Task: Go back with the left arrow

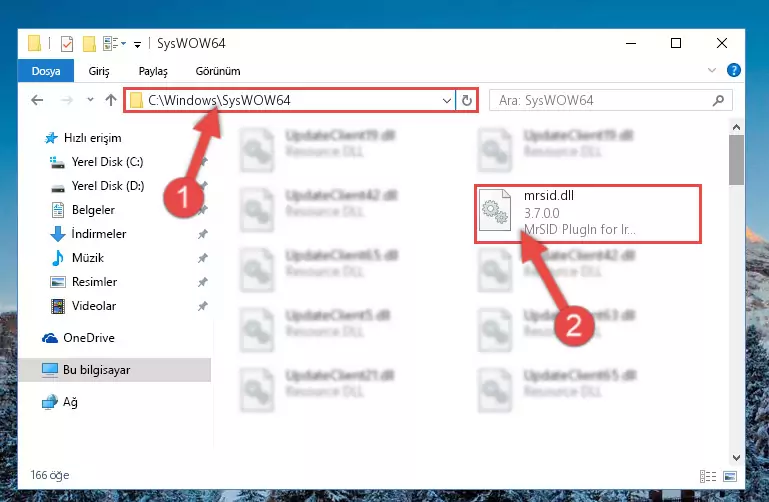Action: [x=37, y=100]
